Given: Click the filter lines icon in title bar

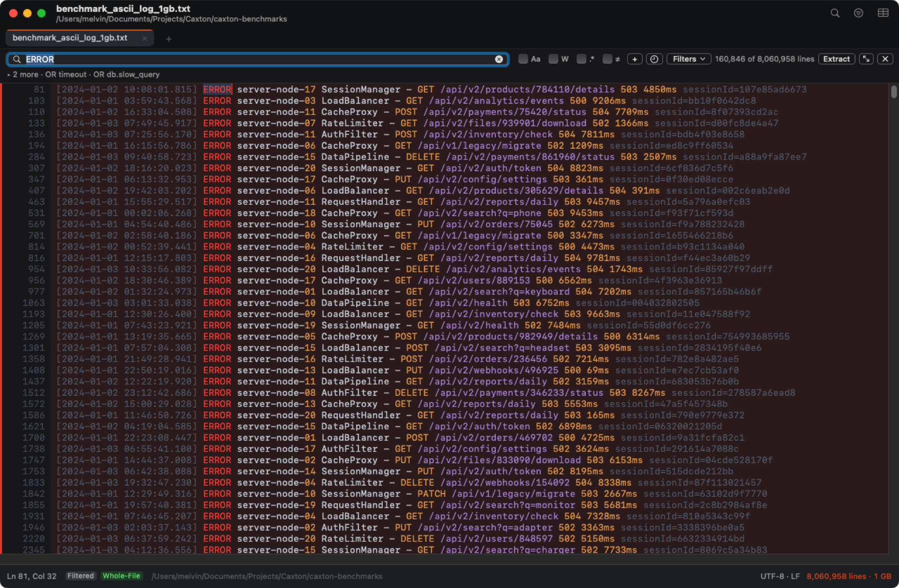Looking at the screenshot, I should pos(859,13).
